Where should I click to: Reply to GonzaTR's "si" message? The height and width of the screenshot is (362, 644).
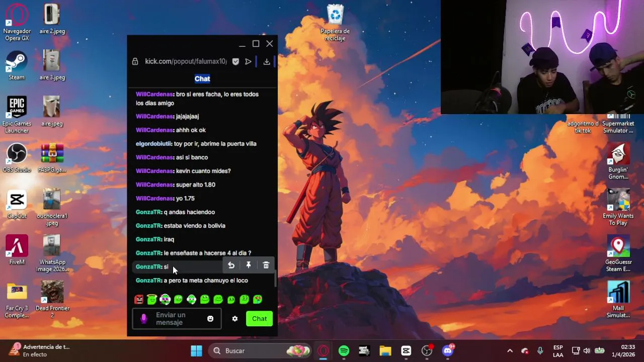tap(231, 265)
